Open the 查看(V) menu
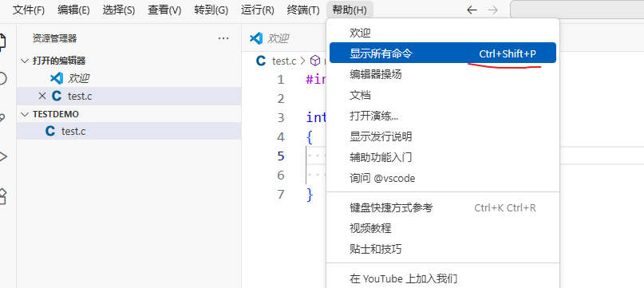This screenshot has height=288, width=644. (x=164, y=10)
